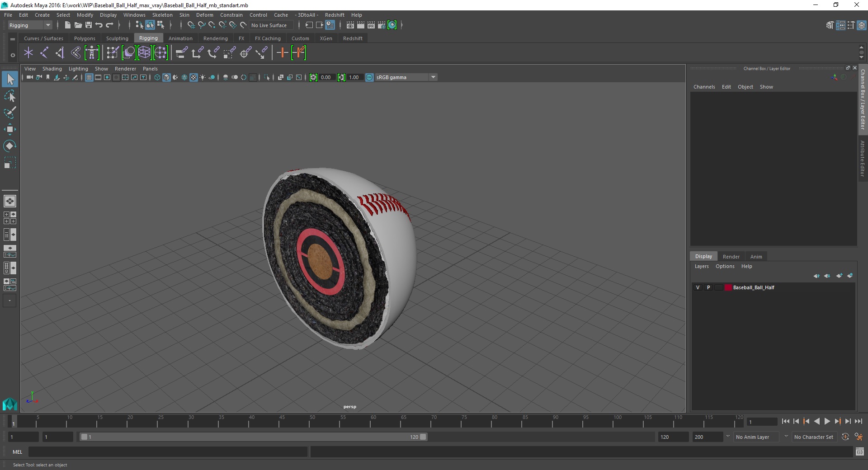Open the Rigging menu set dropdown
The height and width of the screenshot is (470, 868).
click(x=30, y=25)
